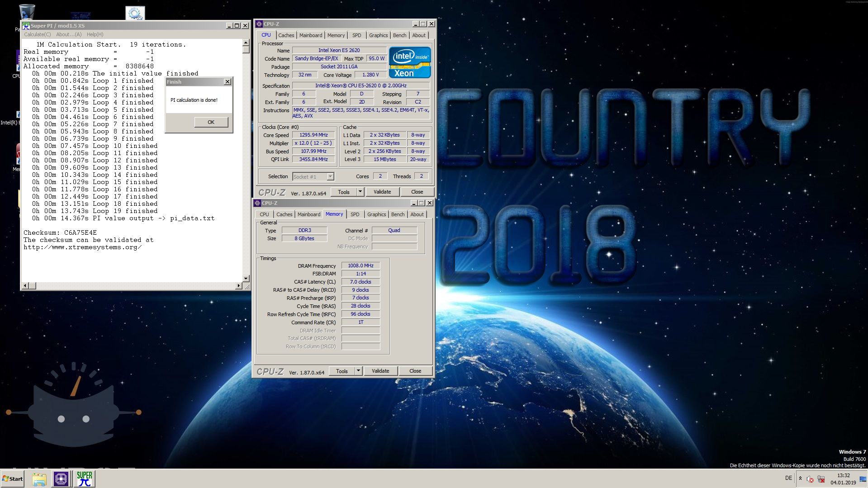Click the Super PI taskbar icon
Screen dimensions: 868x488
84,479
